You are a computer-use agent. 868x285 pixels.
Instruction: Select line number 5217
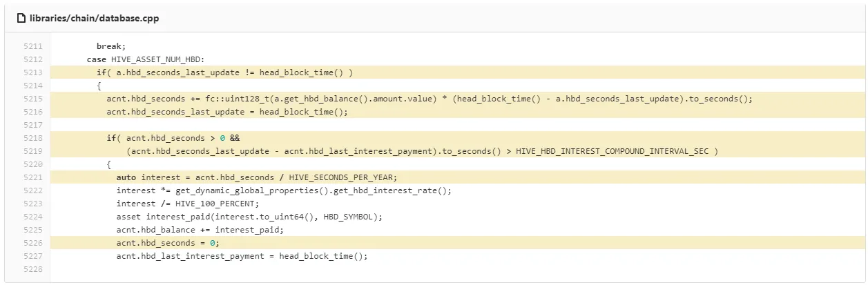32,125
